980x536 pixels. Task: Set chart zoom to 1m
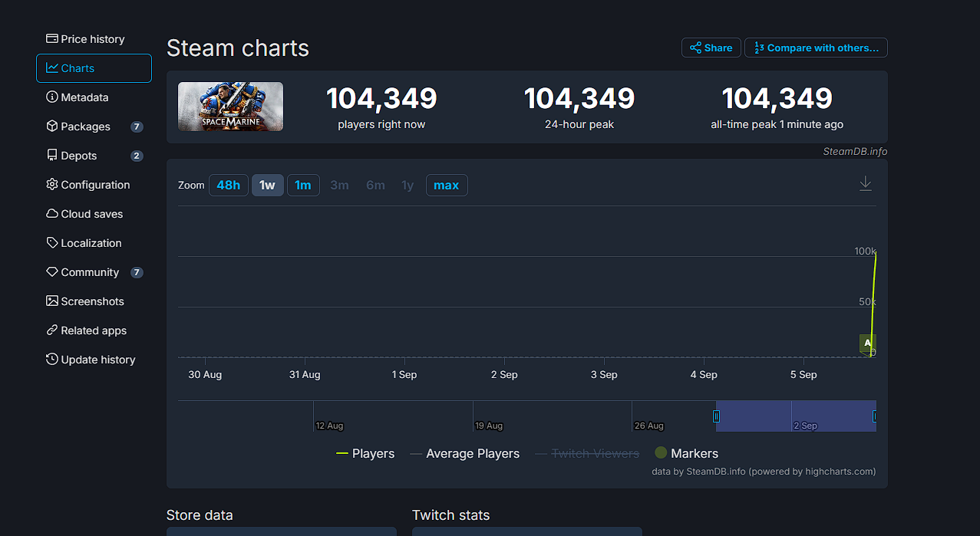[x=303, y=185]
